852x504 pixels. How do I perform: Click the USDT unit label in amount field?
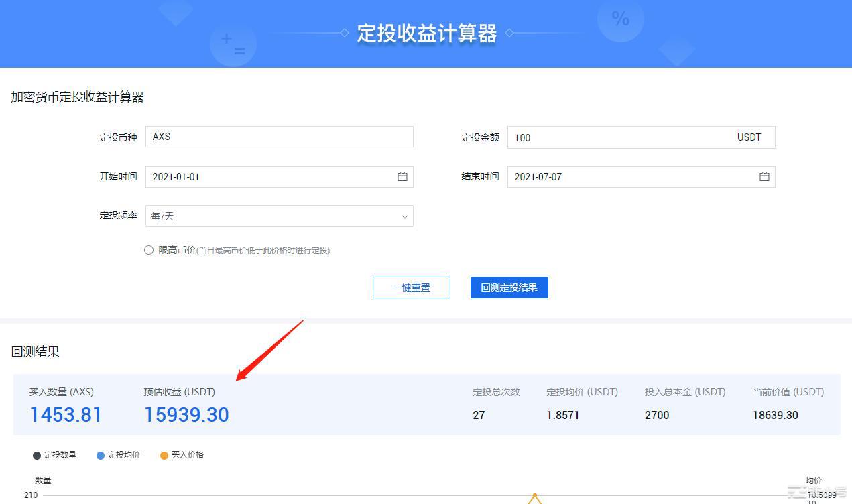pos(749,137)
